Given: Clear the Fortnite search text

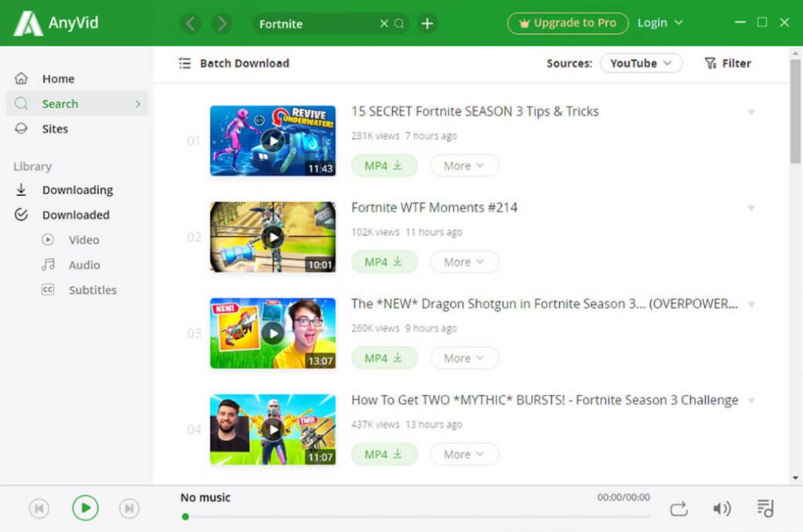Looking at the screenshot, I should [383, 24].
